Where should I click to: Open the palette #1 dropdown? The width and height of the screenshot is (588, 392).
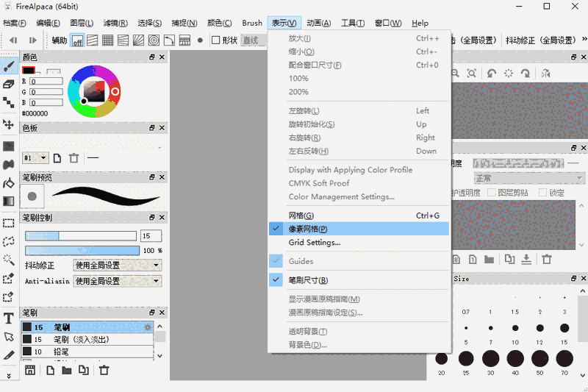coord(35,158)
